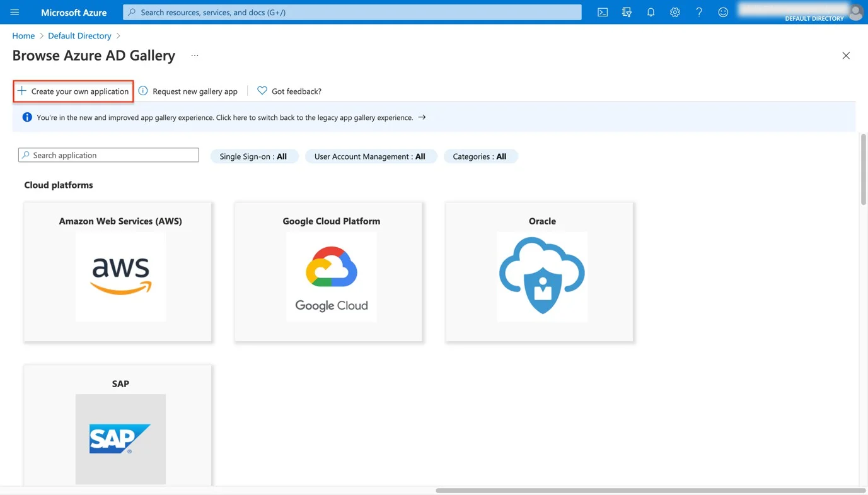The height and width of the screenshot is (495, 868).
Task: Click the Cloud platforms heading
Action: pos(59,185)
